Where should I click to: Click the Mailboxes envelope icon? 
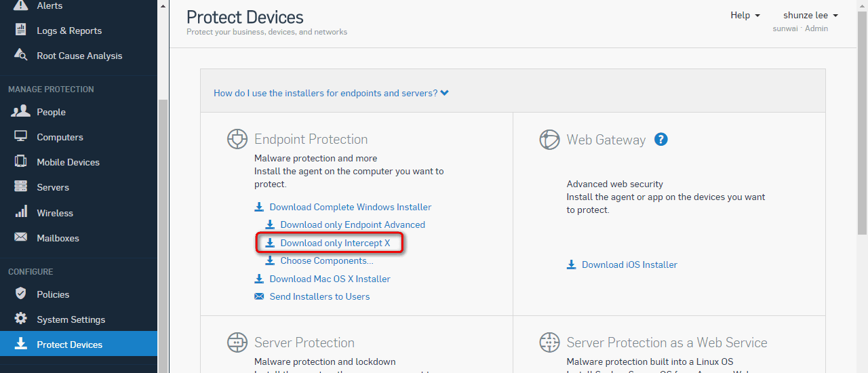click(21, 237)
